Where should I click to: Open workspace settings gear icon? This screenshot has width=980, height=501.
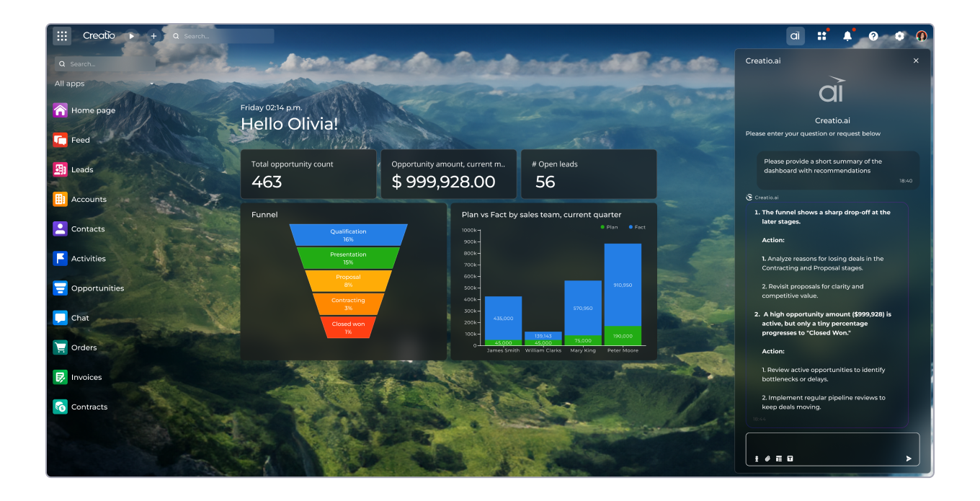tap(899, 35)
